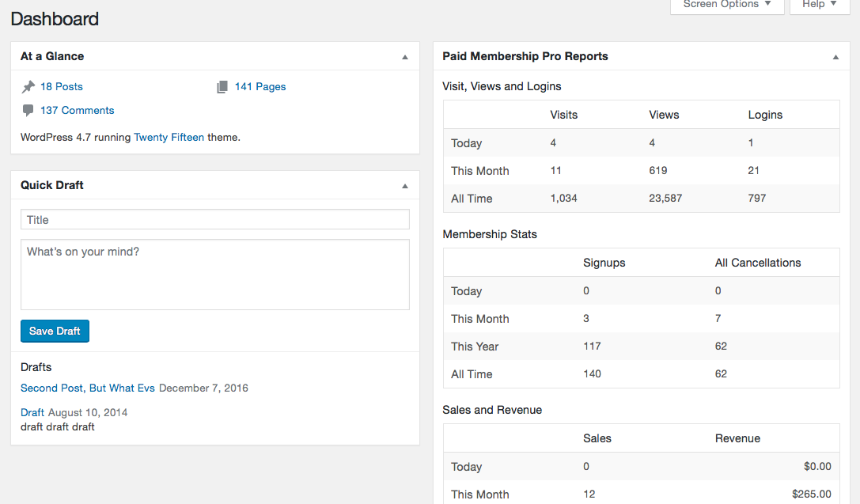Viewport: 860px width, 504px height.
Task: Click the Drafts section heading
Action: tap(36, 367)
